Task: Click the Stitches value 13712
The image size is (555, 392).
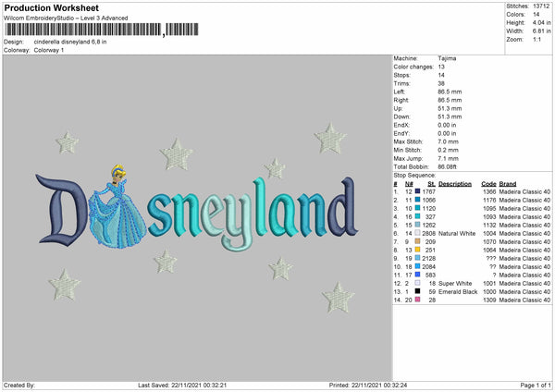Action: [541, 6]
